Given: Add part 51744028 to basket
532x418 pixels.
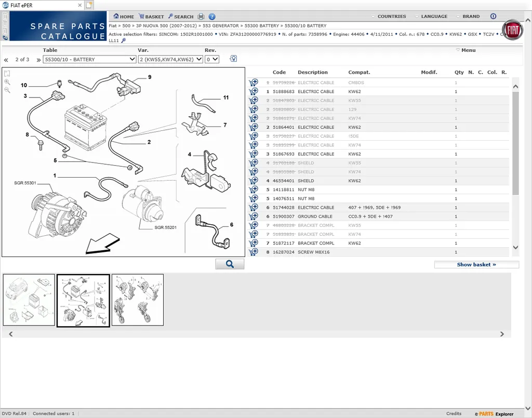Looking at the screenshot, I should pos(254,207).
